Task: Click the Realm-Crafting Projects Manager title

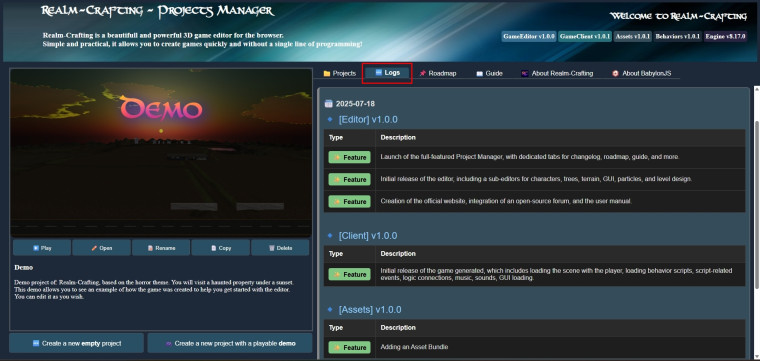Action: click(158, 11)
